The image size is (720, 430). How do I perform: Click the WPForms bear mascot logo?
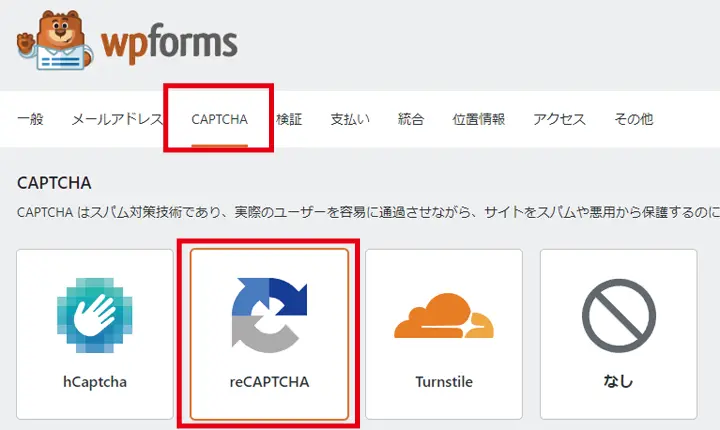click(x=54, y=40)
